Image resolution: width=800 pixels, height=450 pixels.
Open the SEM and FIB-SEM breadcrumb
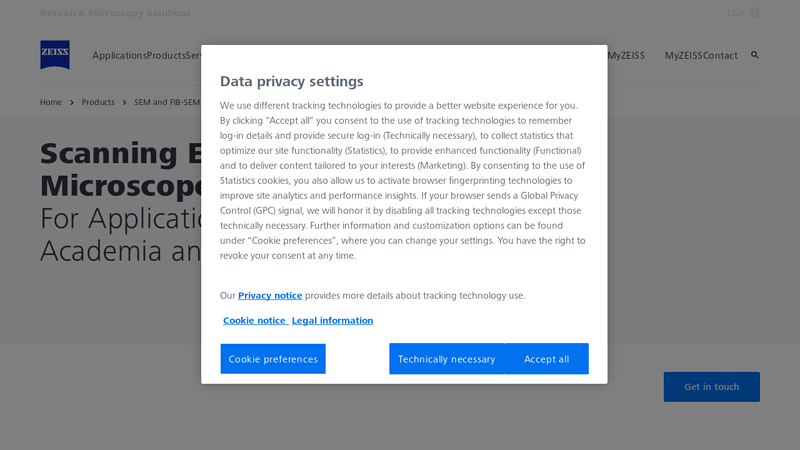tap(167, 102)
